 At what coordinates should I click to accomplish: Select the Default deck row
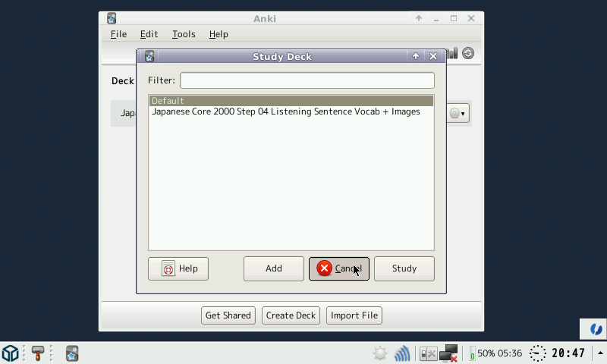(291, 101)
